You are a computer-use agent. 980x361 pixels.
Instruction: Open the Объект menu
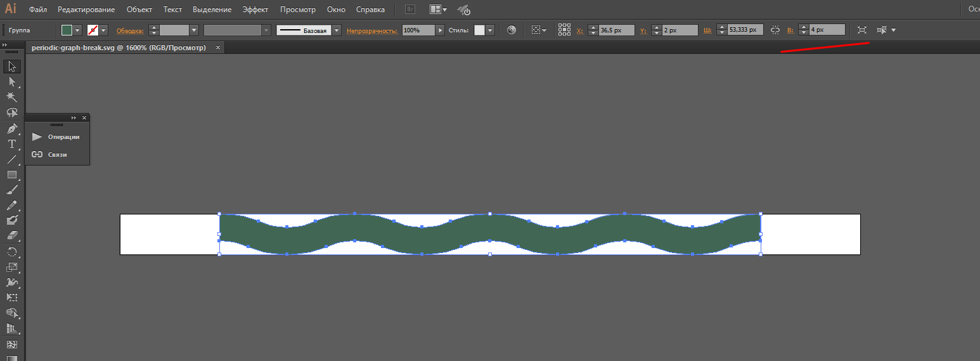pyautogui.click(x=139, y=10)
